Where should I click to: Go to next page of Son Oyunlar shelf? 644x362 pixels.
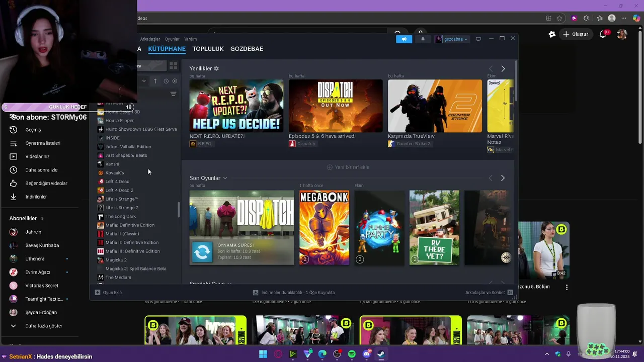[503, 178]
